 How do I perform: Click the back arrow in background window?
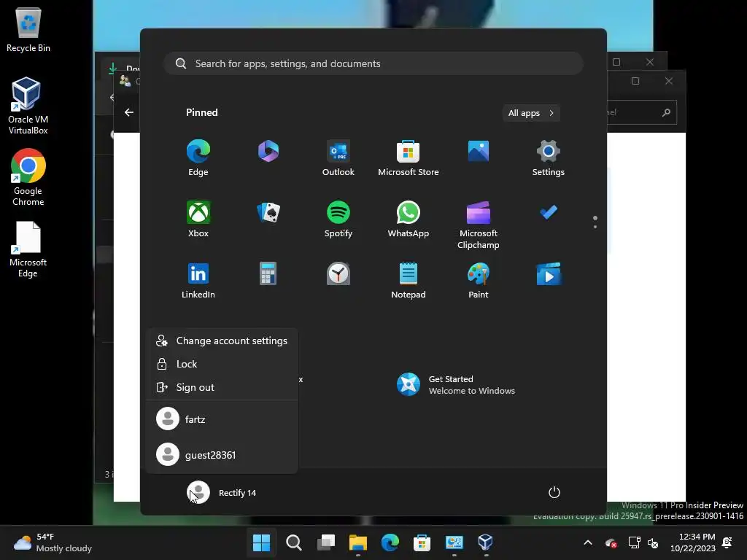coord(128,112)
